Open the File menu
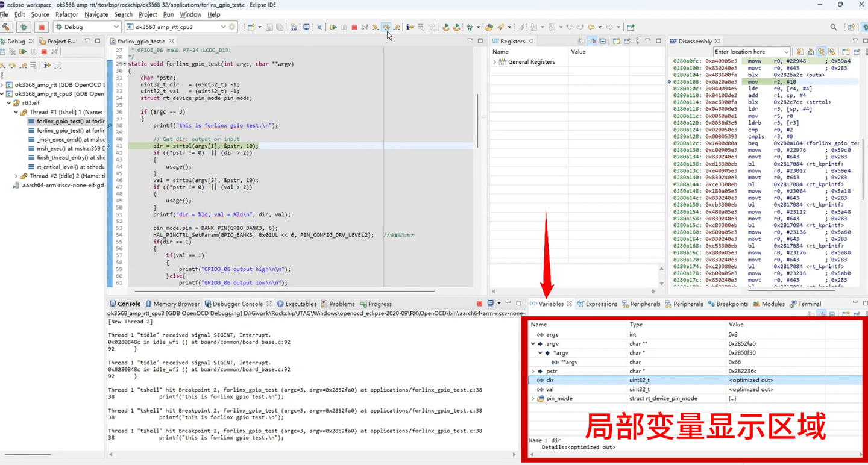Image resolution: width=868 pixels, height=465 pixels. tap(4, 14)
